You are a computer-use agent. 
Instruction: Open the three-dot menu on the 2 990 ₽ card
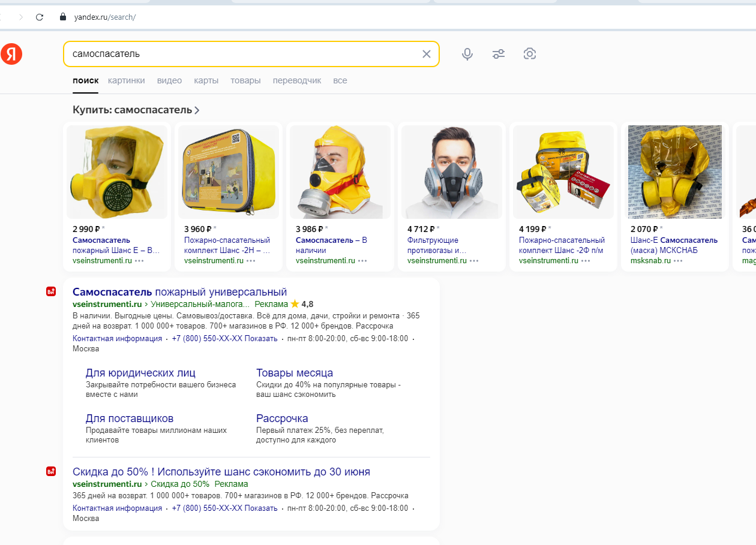click(x=139, y=261)
